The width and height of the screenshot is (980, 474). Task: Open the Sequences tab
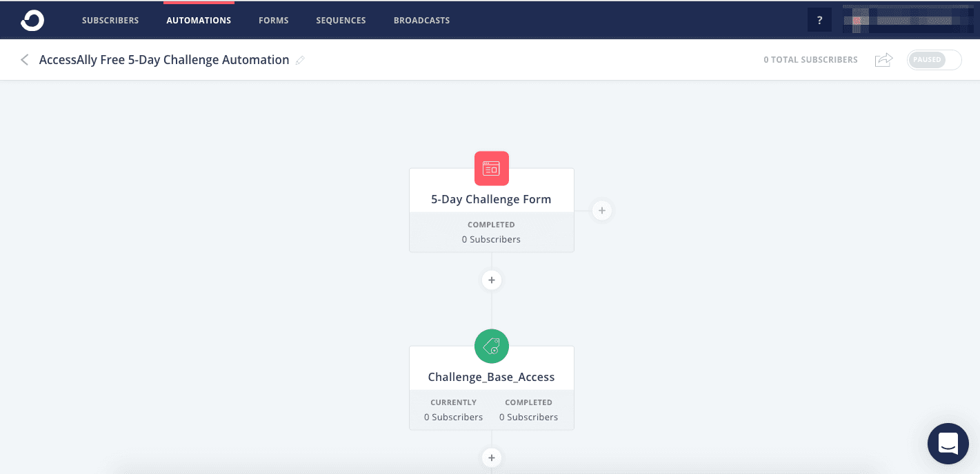pyautogui.click(x=341, y=21)
